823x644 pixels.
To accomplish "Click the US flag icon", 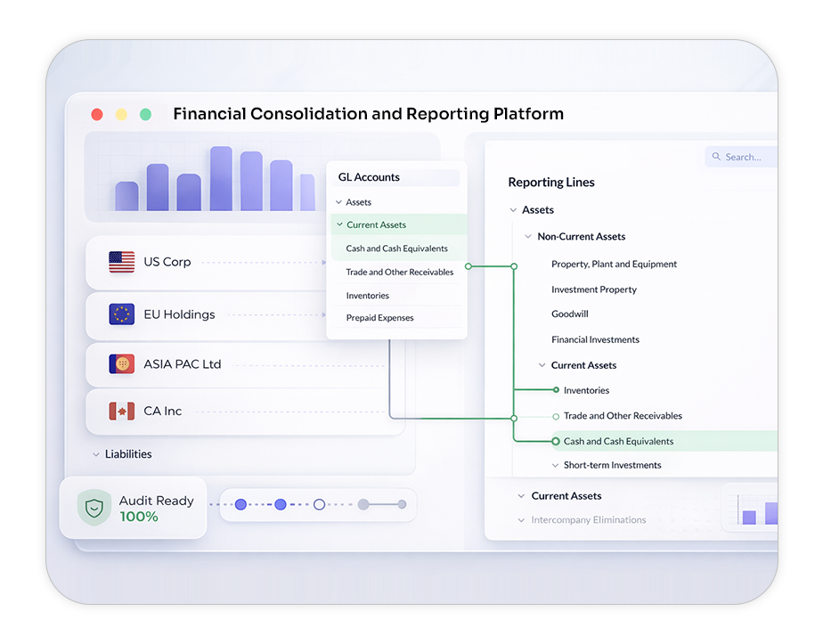I will [121, 262].
